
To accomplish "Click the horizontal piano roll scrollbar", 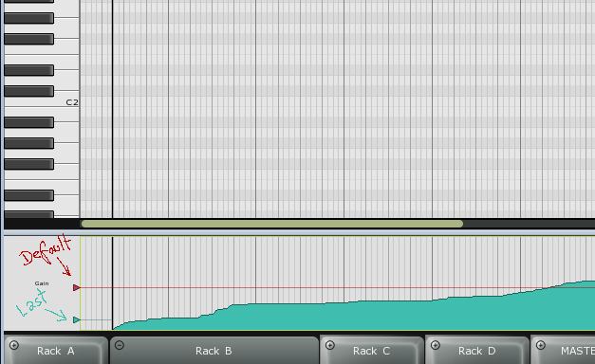I will (x=272, y=224).
